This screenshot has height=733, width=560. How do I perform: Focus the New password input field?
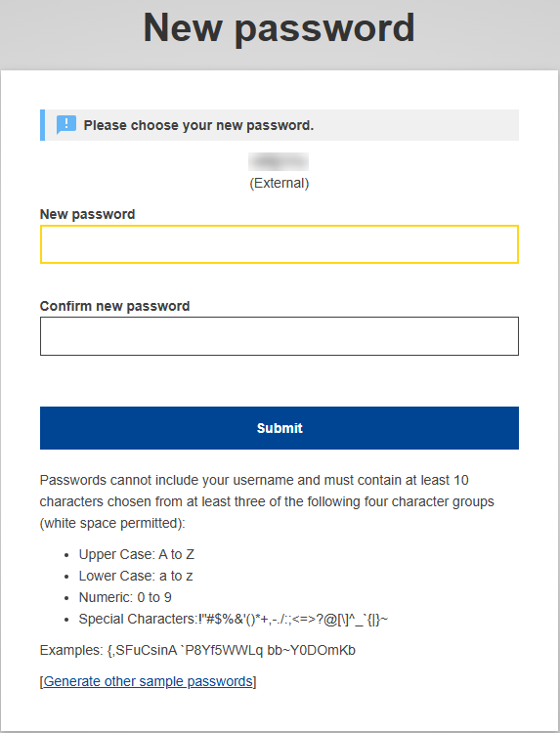pyautogui.click(x=280, y=244)
